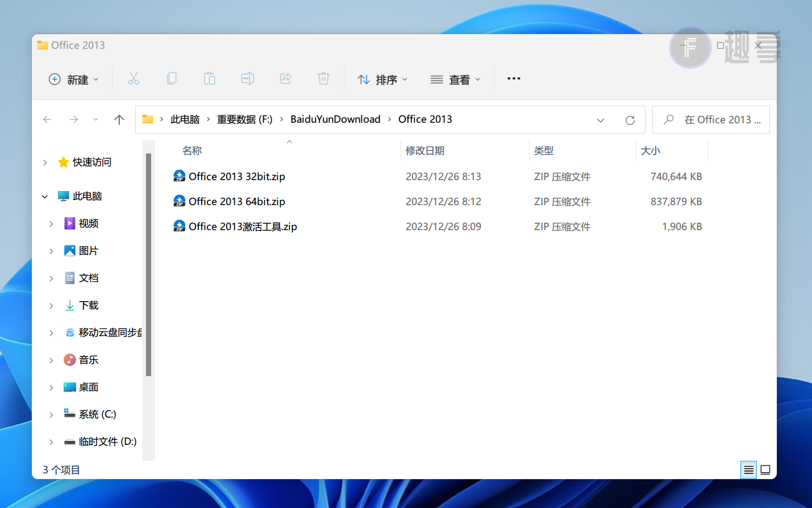812x508 pixels.
Task: Sort by 名称 column header
Action: click(x=193, y=151)
